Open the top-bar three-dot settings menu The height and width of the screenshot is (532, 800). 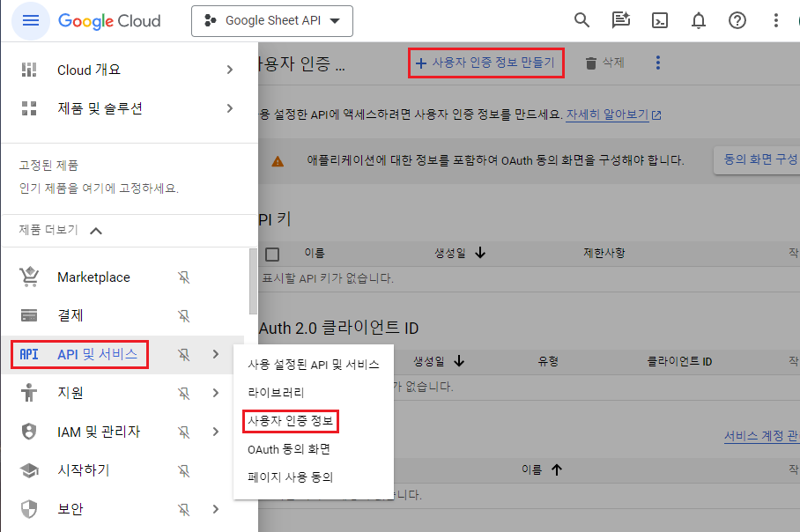tap(776, 20)
